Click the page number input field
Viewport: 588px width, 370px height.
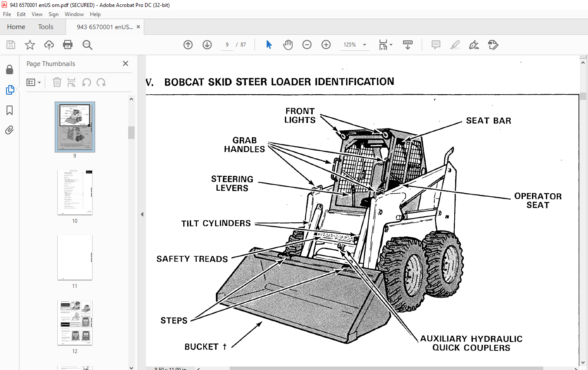[x=227, y=45]
